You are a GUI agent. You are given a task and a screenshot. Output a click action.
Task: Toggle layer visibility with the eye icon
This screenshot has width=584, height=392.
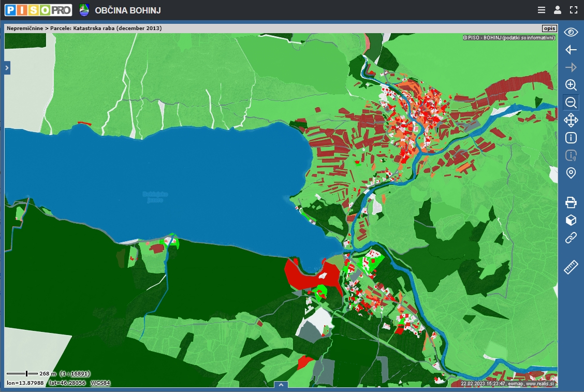click(x=571, y=32)
